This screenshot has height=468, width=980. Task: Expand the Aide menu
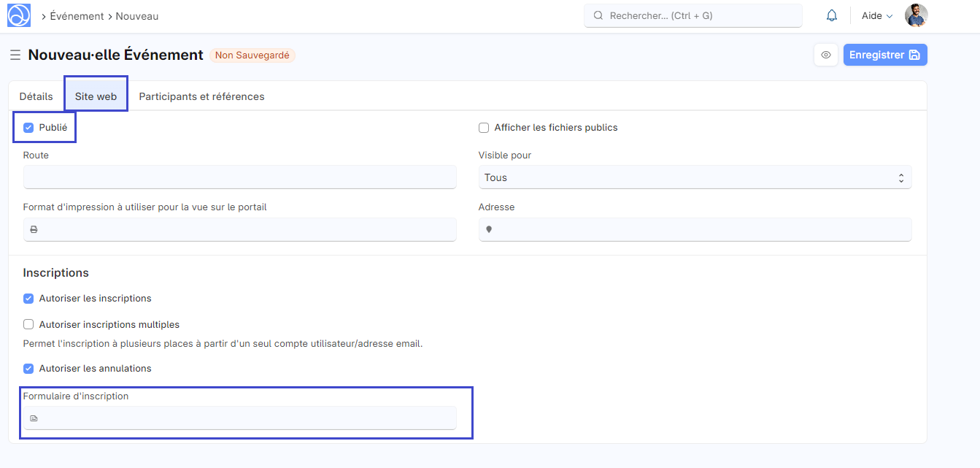[x=876, y=15]
